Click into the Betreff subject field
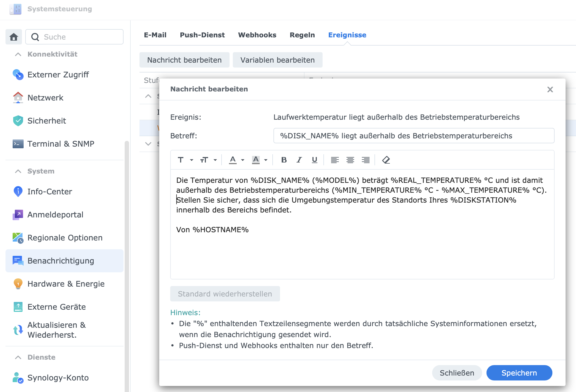Screen dimensions: 576x392 tap(413, 136)
